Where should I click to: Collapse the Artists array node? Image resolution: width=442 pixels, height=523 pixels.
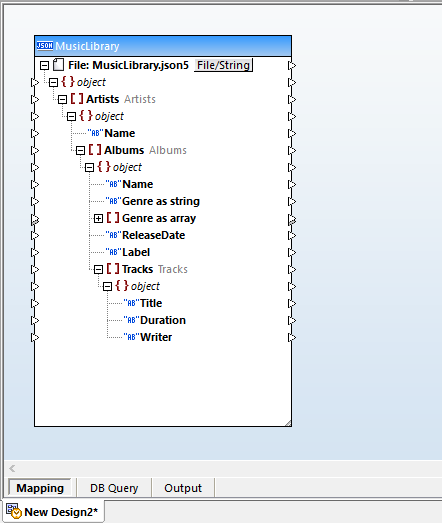click(62, 99)
